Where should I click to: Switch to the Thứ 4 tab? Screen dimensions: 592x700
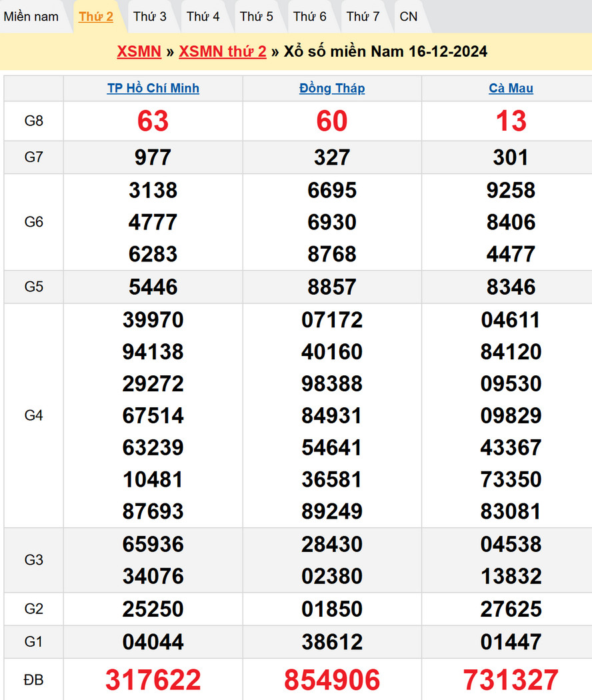click(203, 17)
